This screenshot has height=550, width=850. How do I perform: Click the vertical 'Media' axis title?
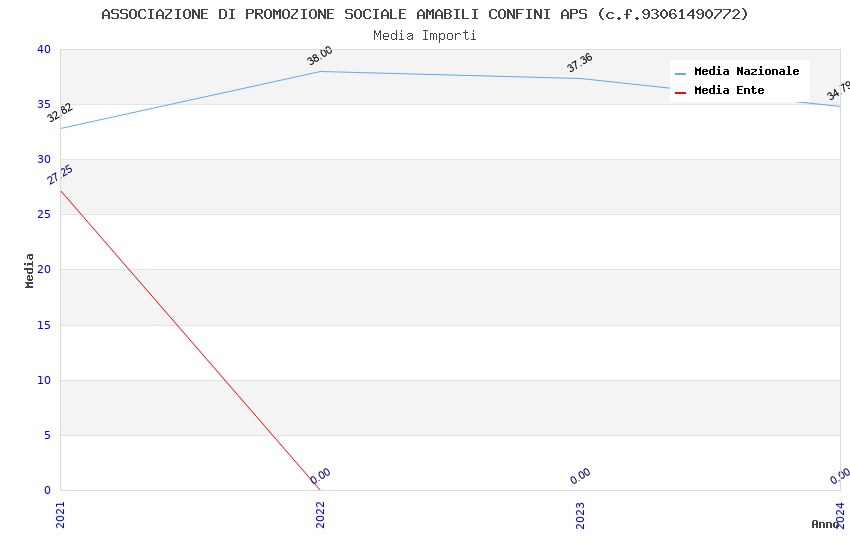pos(29,270)
